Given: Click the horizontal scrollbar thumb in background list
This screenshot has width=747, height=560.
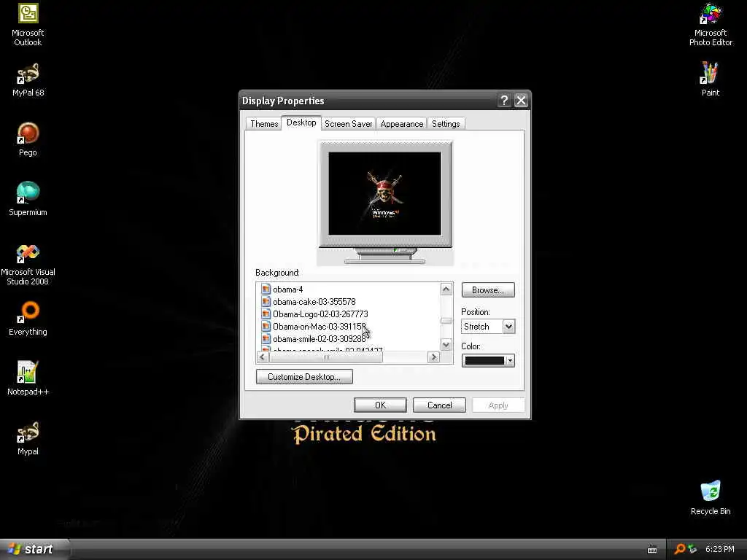Looking at the screenshot, I should 326,357.
